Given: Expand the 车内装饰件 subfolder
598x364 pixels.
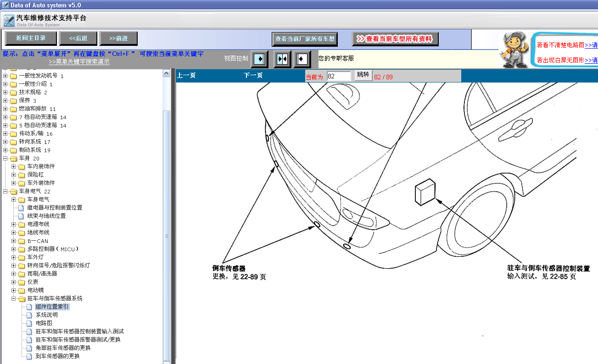Looking at the screenshot, I should pyautogui.click(x=14, y=166).
